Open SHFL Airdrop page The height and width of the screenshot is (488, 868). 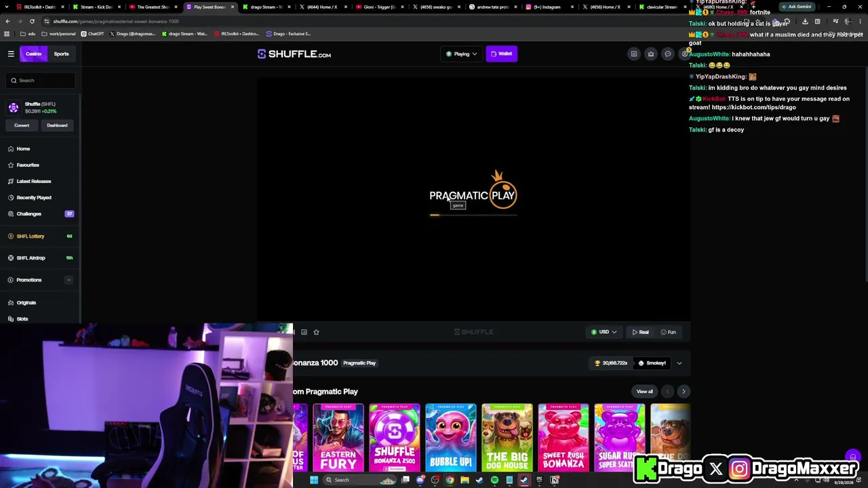31,258
